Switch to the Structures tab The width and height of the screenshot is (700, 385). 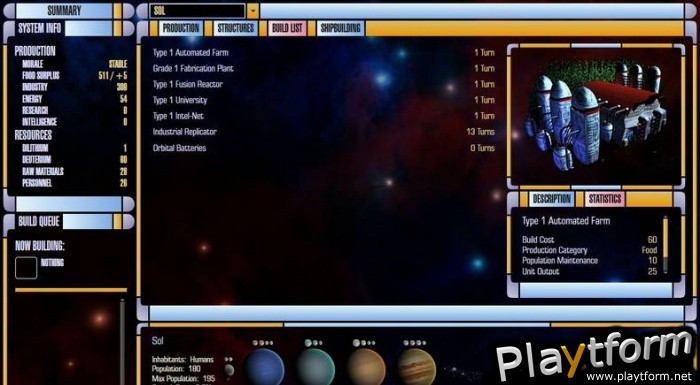coord(235,28)
